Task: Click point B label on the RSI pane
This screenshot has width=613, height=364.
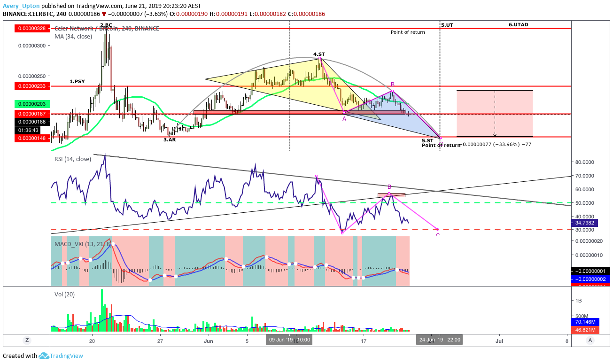Action: (x=389, y=187)
